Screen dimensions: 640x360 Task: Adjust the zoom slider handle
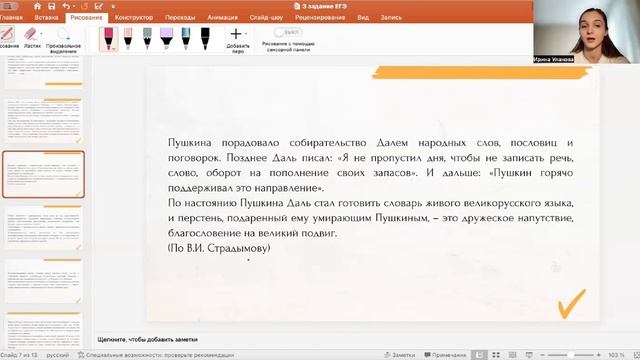click(571, 355)
